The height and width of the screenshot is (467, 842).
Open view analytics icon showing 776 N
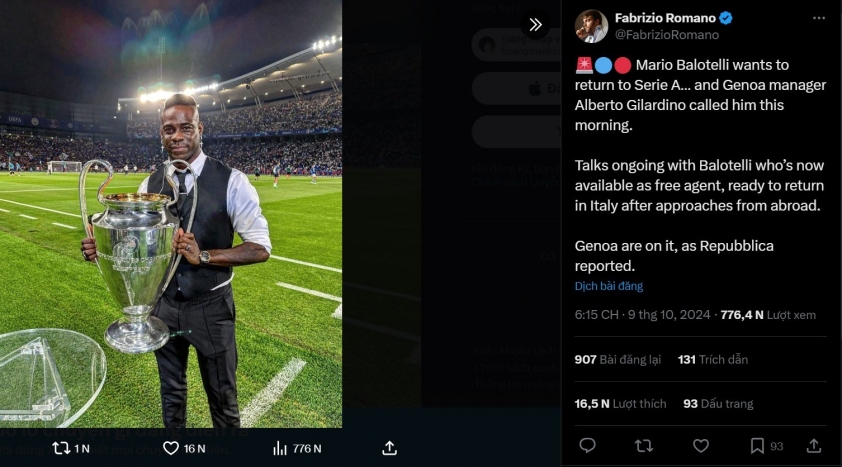coord(281,448)
